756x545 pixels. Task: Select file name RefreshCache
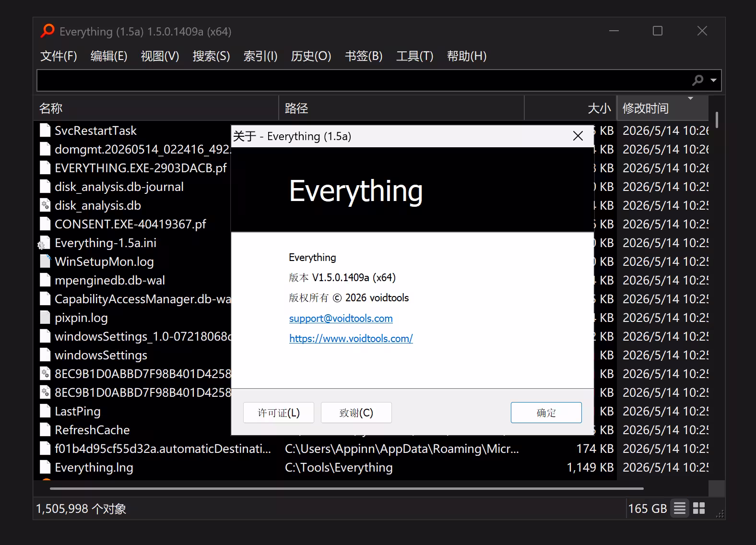[x=92, y=430]
